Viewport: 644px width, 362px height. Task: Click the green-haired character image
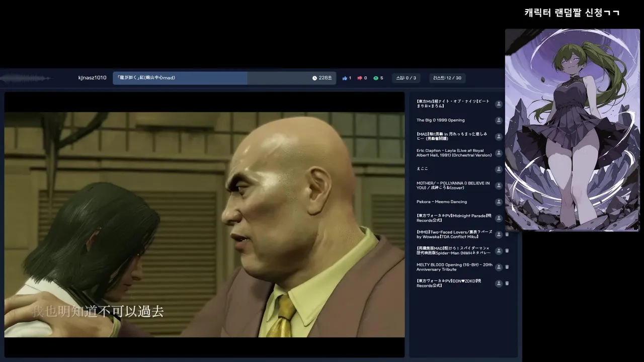[572, 130]
